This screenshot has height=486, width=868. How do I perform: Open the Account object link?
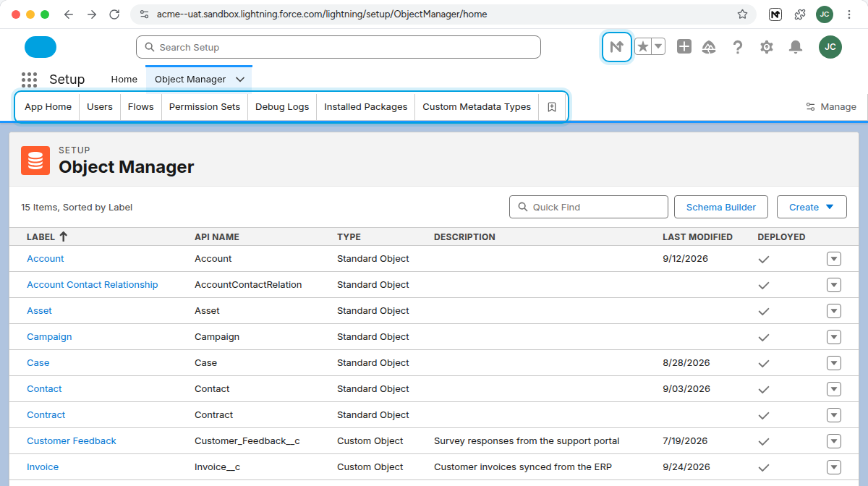pyautogui.click(x=46, y=259)
